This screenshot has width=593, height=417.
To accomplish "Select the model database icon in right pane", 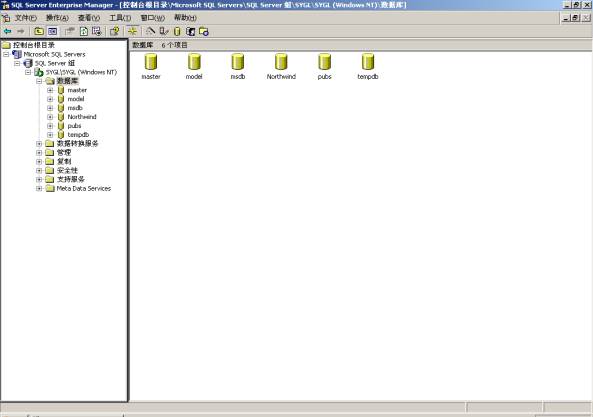I will coord(194,62).
